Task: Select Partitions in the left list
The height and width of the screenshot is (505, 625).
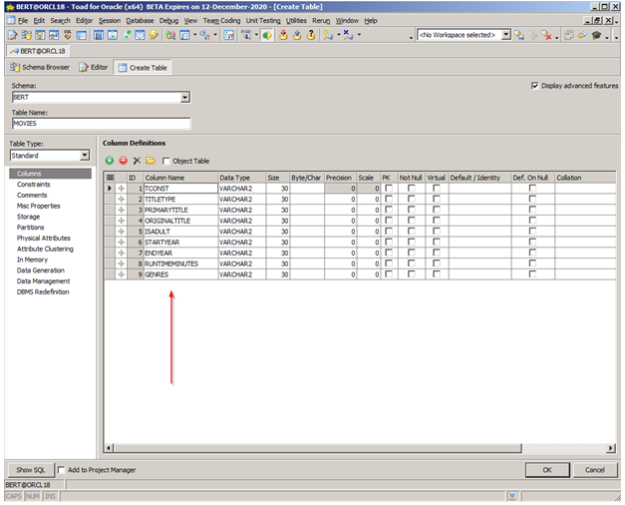Action: pyautogui.click(x=30, y=227)
